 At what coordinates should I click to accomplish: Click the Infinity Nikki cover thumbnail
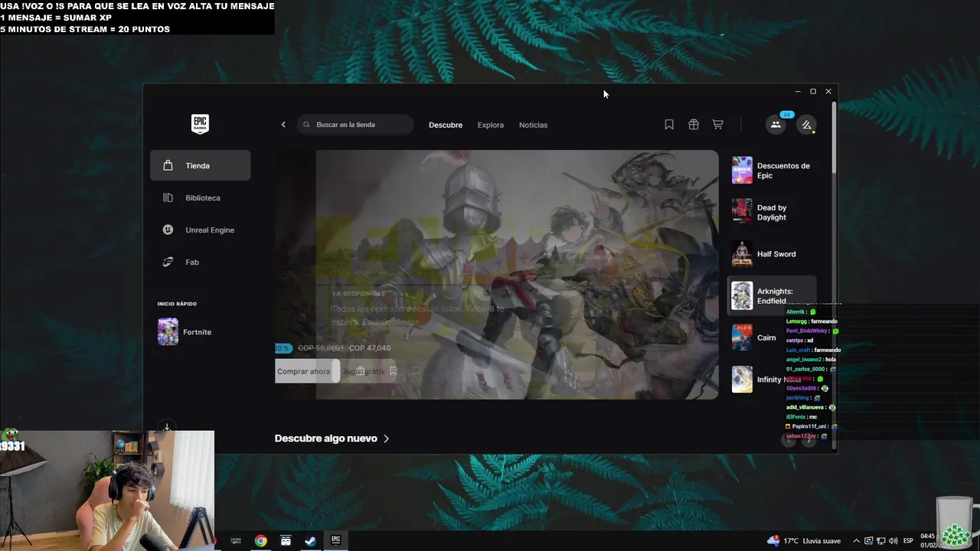click(742, 380)
